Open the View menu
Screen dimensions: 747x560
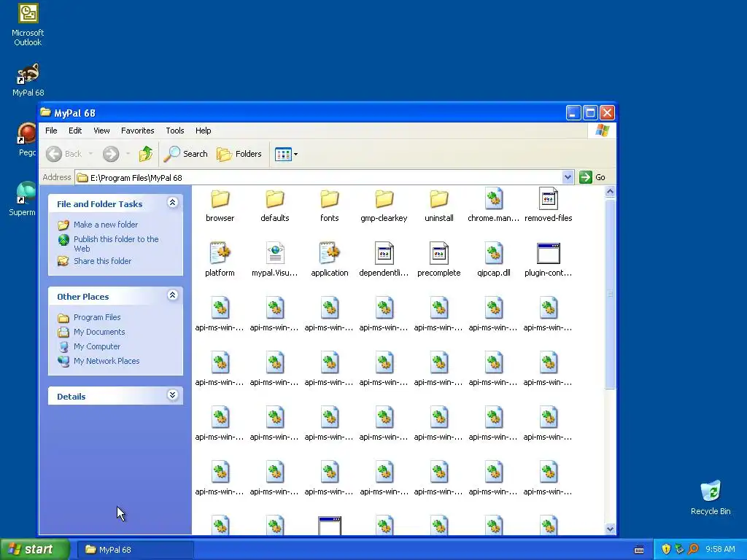(101, 131)
